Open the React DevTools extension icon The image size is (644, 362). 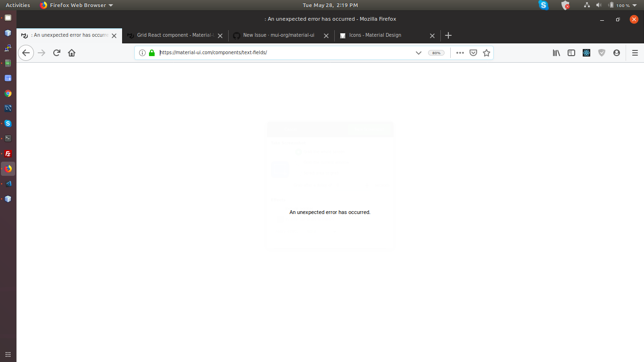coord(586,53)
